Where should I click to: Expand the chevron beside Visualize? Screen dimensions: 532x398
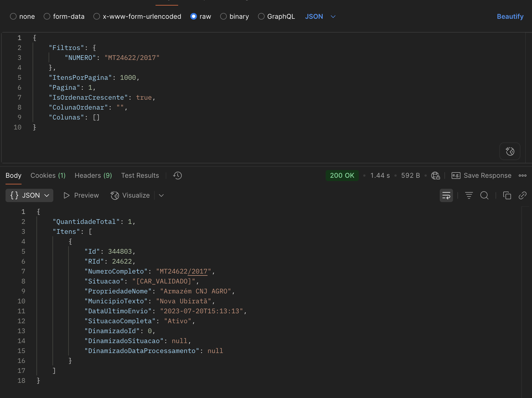click(162, 195)
